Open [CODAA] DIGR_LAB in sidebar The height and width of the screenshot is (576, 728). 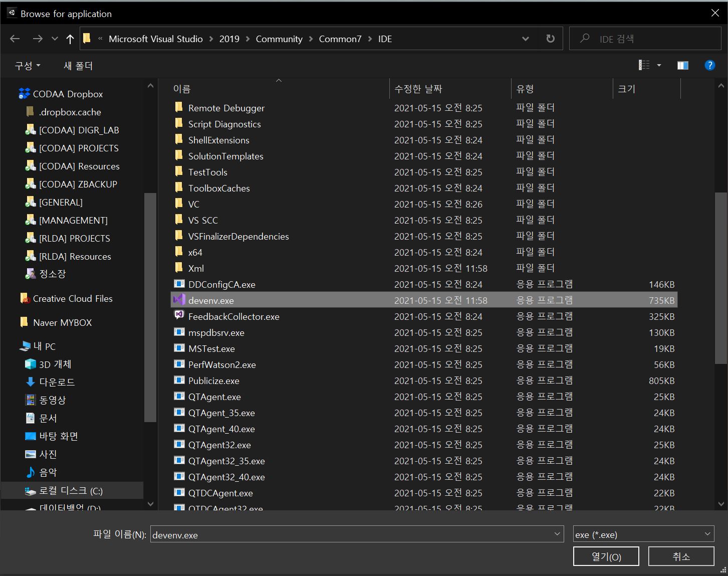point(79,130)
